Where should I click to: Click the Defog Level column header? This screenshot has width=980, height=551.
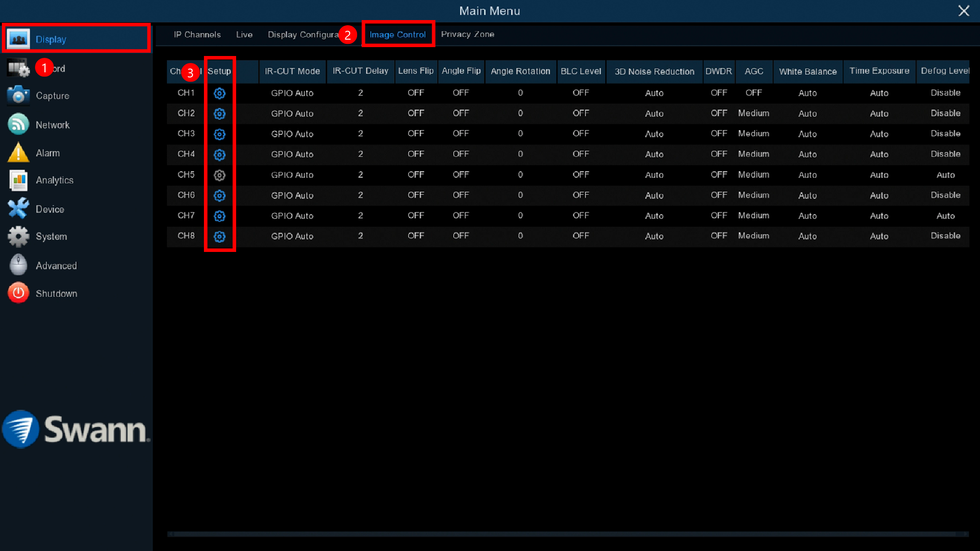coord(944,71)
